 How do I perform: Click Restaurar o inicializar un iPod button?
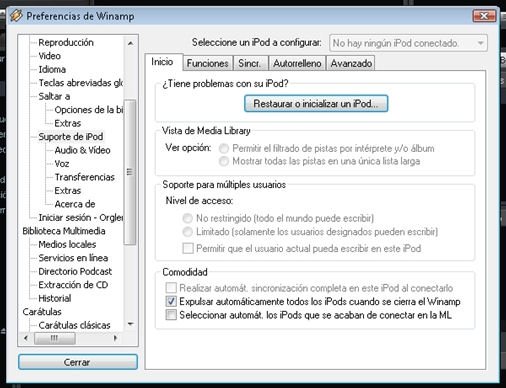316,104
